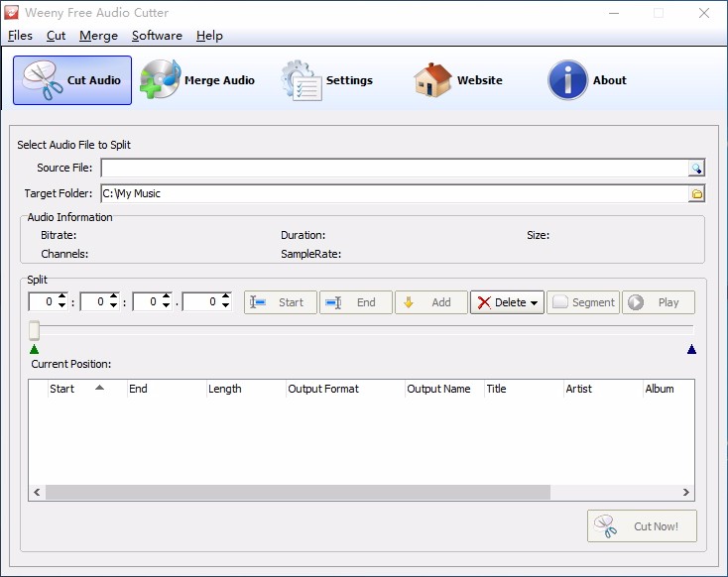This screenshot has width=728, height=577.
Task: Click the Segment button
Action: point(583,302)
